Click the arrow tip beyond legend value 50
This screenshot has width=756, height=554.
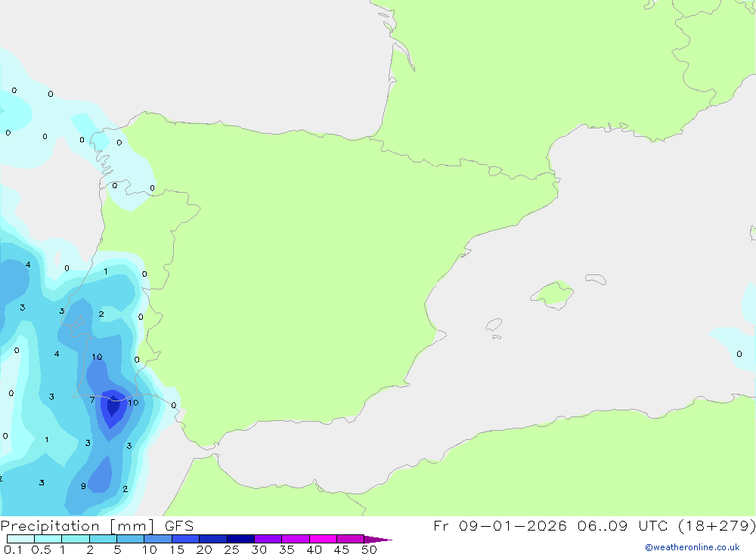[379, 539]
